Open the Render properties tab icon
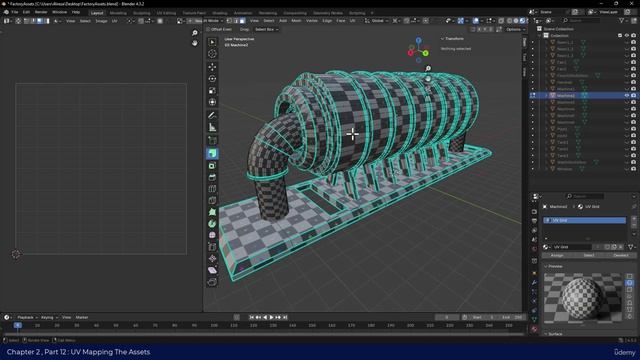Image resolution: width=640 pixels, height=360 pixels. (534, 212)
